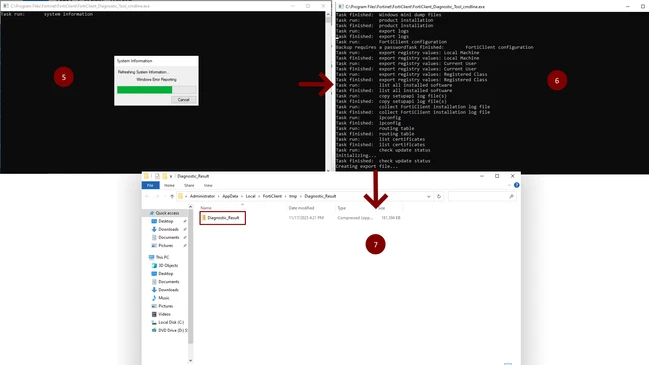
Task: Click the new folder icon in Explorer's title bar
Action: pyautogui.click(x=164, y=176)
